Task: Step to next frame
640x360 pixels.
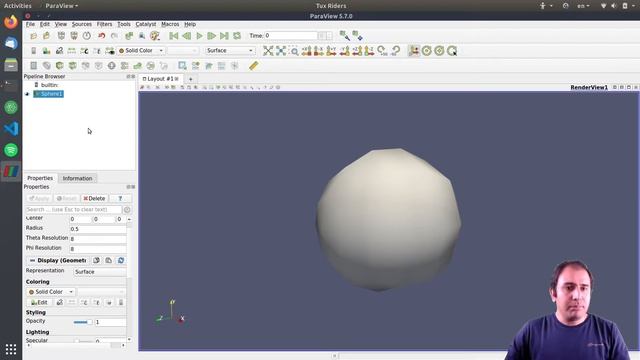Action: (x=211, y=36)
